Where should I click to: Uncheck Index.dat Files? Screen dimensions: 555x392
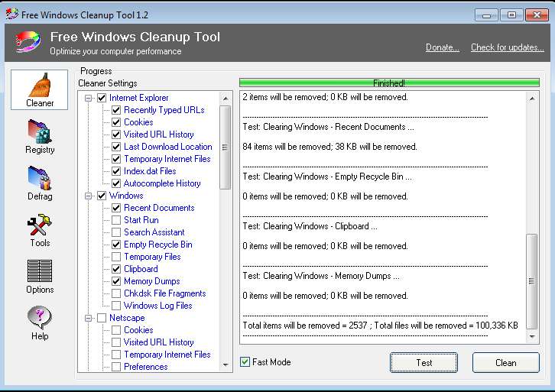116,171
